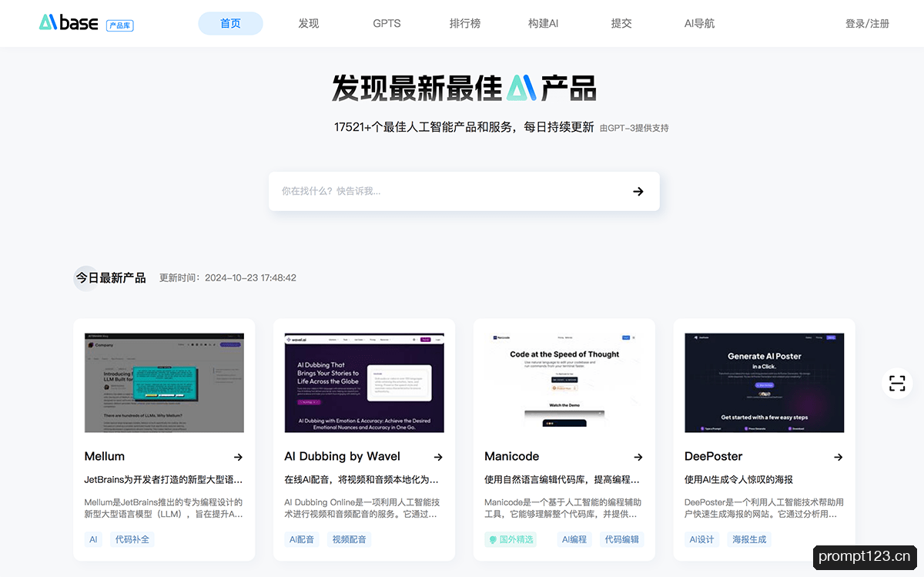Go to the 提交 nav item

click(x=621, y=23)
